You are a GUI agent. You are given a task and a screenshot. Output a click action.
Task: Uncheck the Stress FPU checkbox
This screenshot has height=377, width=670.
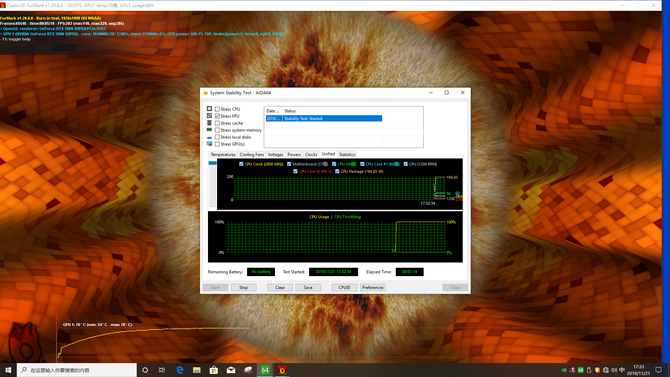217,116
